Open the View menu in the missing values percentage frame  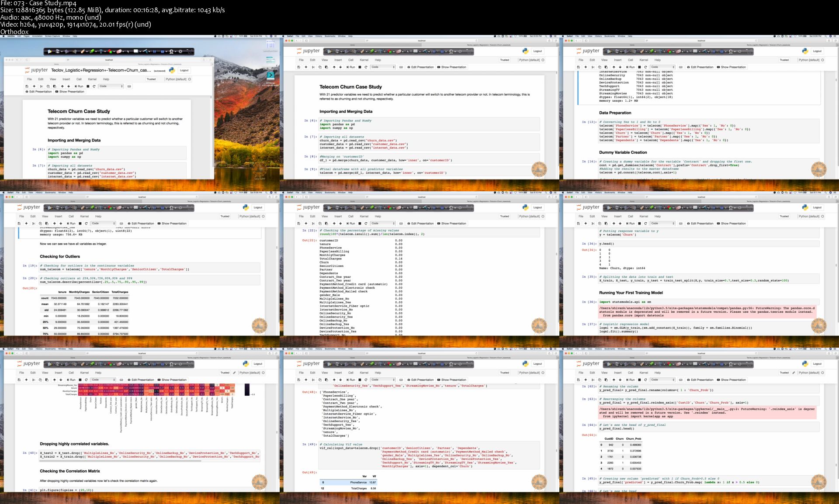click(x=325, y=216)
